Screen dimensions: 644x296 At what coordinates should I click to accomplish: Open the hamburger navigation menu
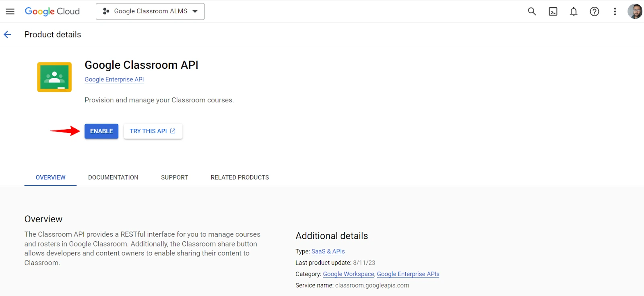10,11
